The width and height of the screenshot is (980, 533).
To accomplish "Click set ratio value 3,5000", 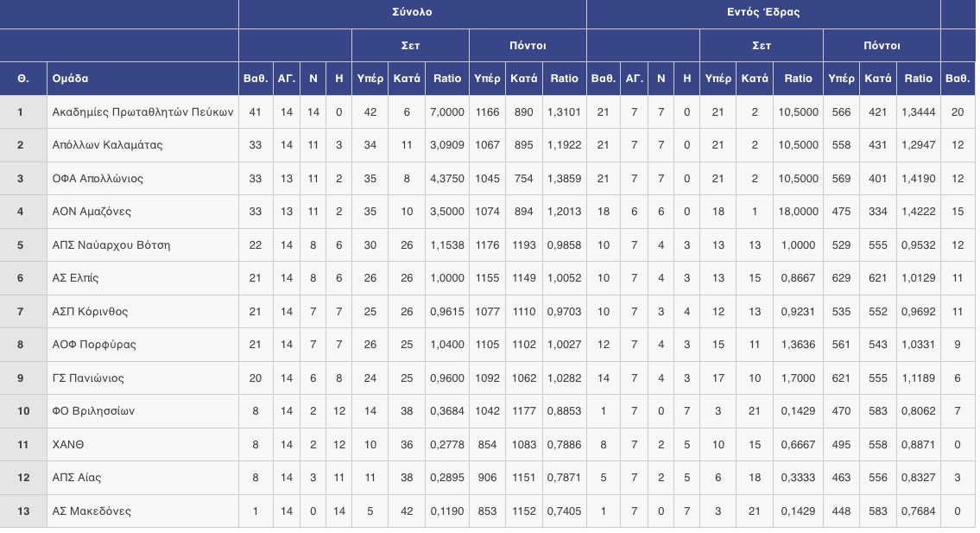I will click(447, 212).
